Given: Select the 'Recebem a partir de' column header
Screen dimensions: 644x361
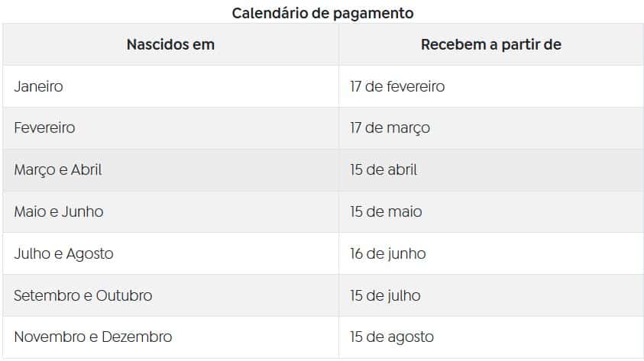Looking at the screenshot, I should pos(490,44).
